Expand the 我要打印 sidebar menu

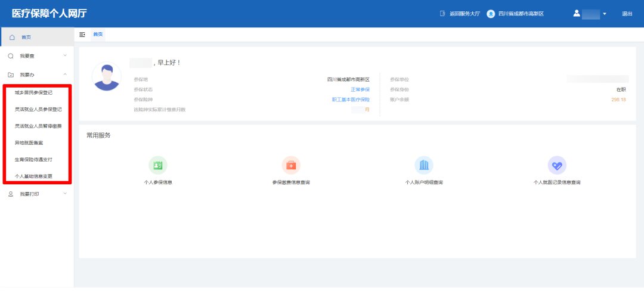65,194
